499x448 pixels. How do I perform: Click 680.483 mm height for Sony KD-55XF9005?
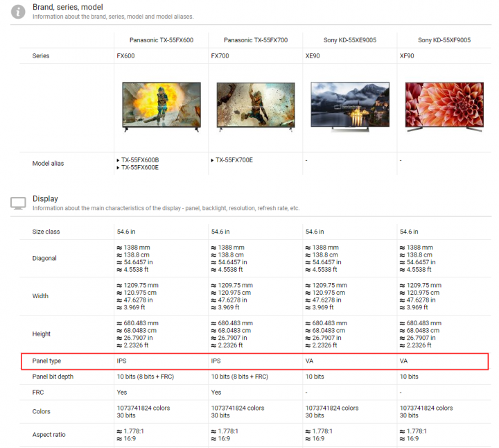pyautogui.click(x=421, y=323)
